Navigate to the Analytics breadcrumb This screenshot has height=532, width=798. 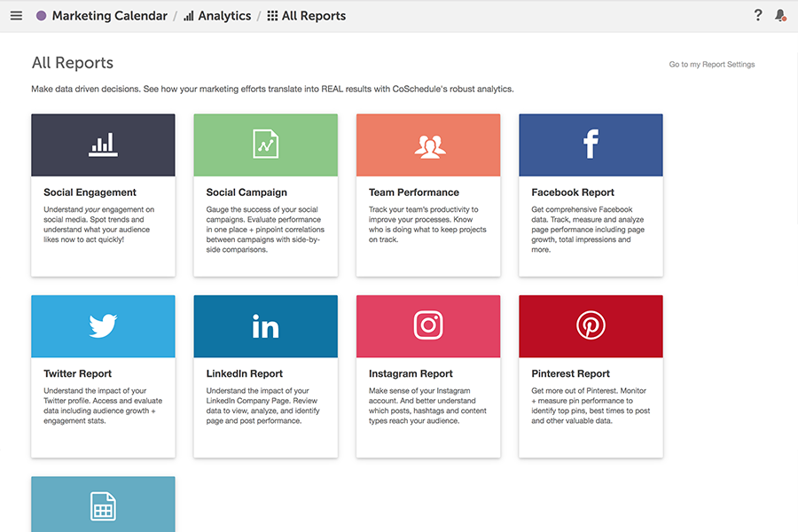point(224,16)
